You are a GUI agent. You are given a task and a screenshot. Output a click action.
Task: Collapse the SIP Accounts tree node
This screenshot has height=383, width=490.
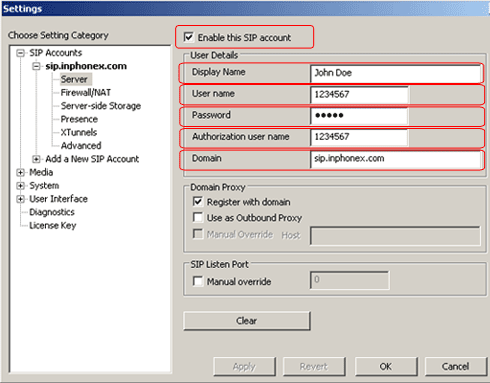[21, 53]
